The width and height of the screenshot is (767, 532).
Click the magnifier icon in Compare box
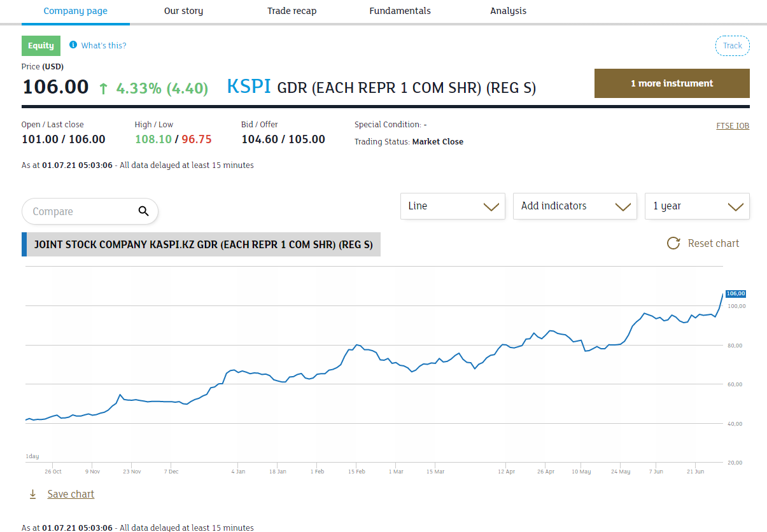coord(144,211)
